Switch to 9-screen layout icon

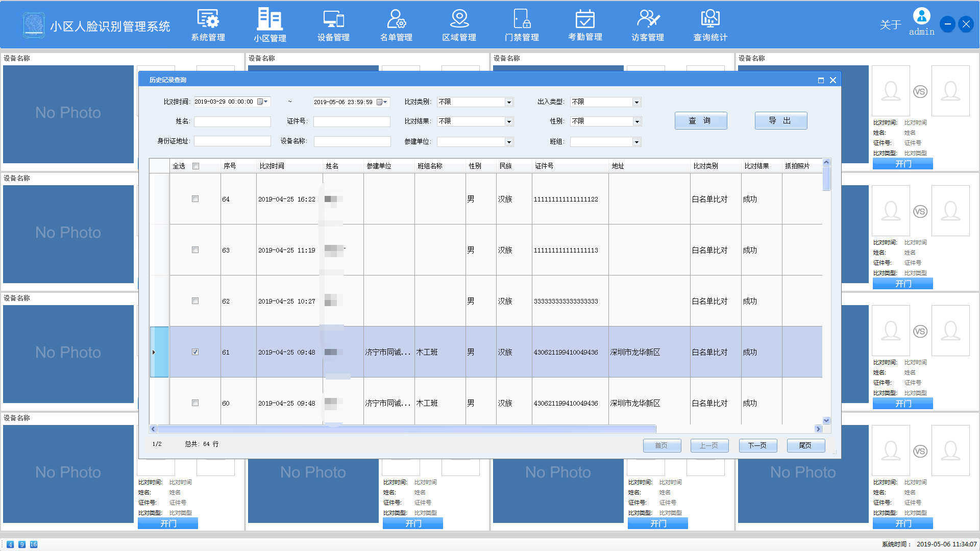click(x=22, y=544)
